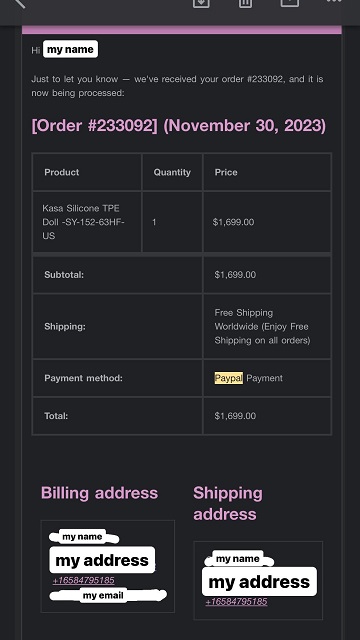Tap the mark as unread envelope icon
The height and width of the screenshot is (640, 360).
pos(290,2)
